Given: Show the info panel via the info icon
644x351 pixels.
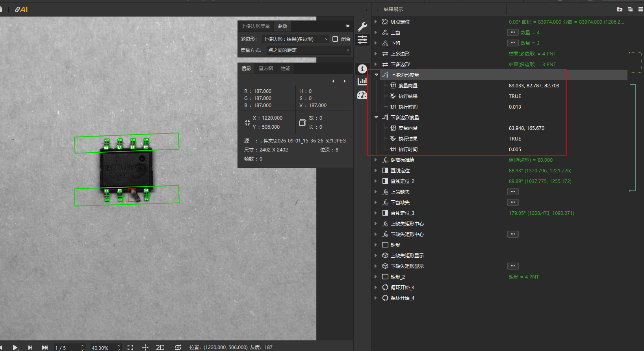Looking at the screenshot, I should 362,69.
